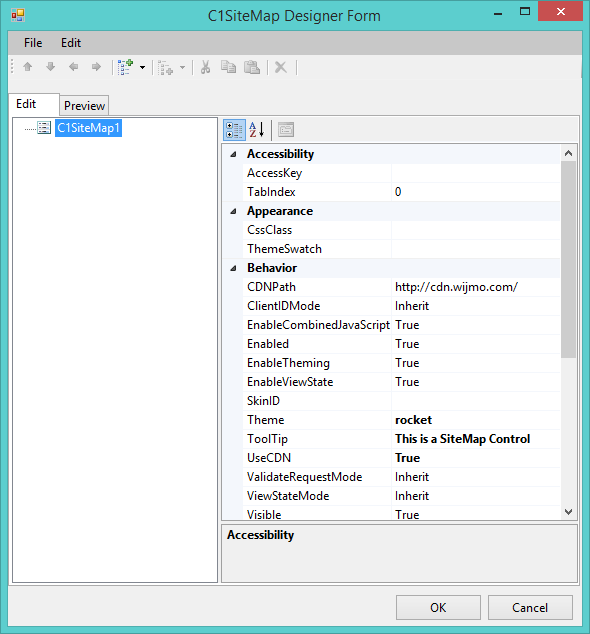
Task: Click the Enabled property label
Action: point(268,344)
